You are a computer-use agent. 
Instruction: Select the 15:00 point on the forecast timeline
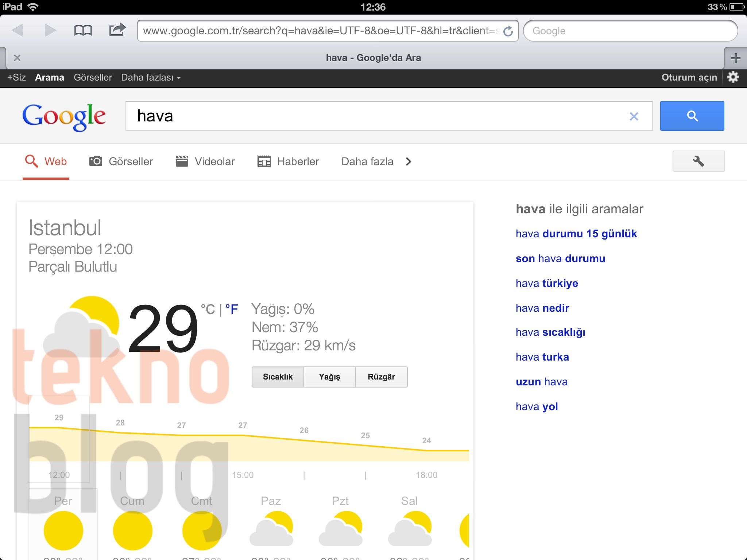click(x=243, y=475)
